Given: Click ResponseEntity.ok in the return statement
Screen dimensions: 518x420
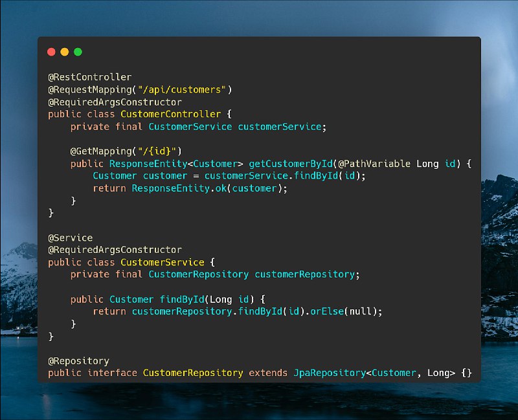Looking at the screenshot, I should (179, 188).
